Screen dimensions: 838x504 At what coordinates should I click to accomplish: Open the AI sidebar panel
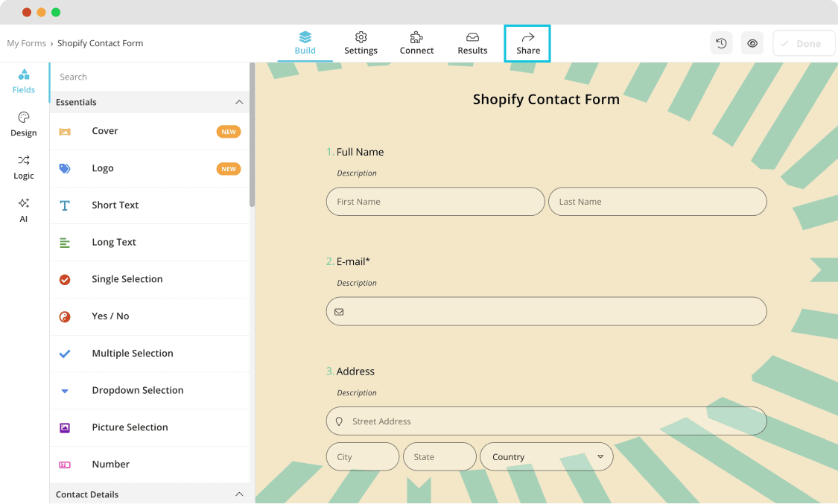point(24,211)
